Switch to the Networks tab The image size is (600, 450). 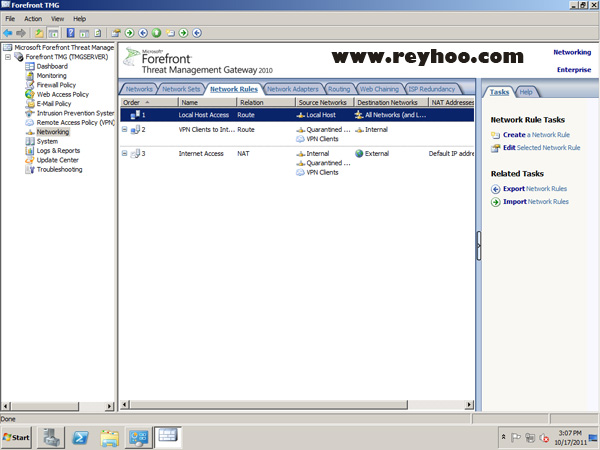click(x=139, y=89)
